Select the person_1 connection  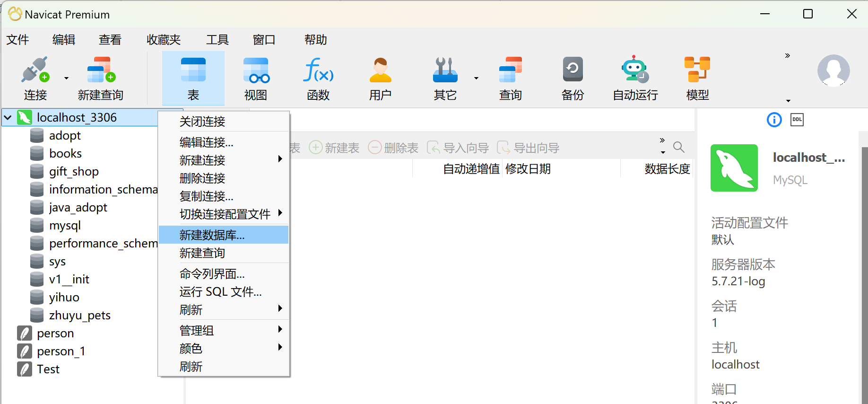pos(61,351)
